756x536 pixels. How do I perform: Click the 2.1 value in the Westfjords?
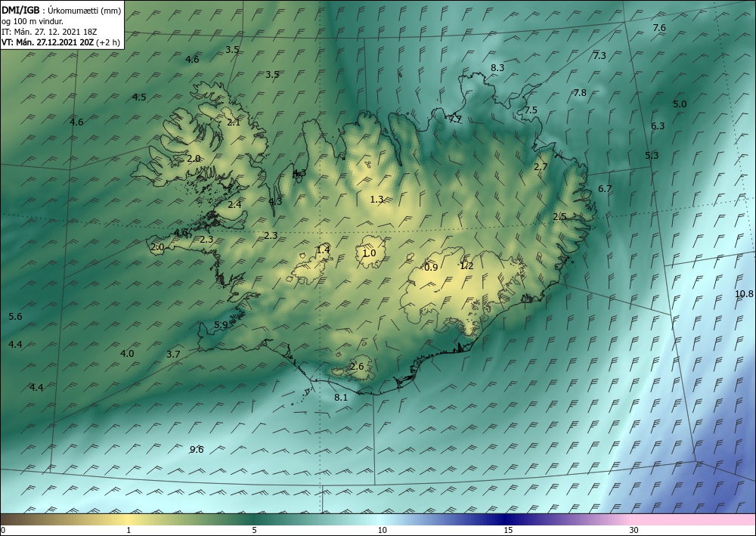[234, 122]
